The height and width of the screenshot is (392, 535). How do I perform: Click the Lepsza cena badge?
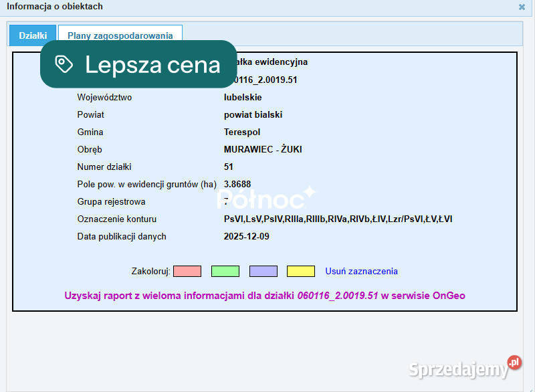point(138,64)
